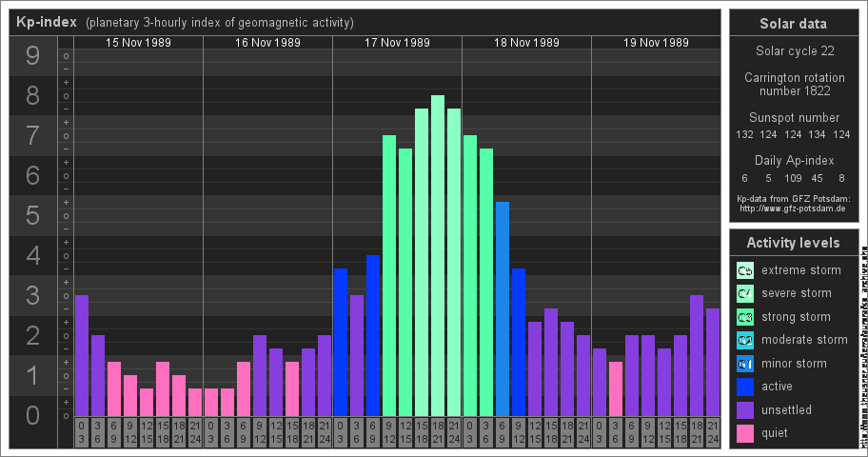868x457 pixels.
Task: Click the 9 on the Kp axis
Action: [x=32, y=57]
